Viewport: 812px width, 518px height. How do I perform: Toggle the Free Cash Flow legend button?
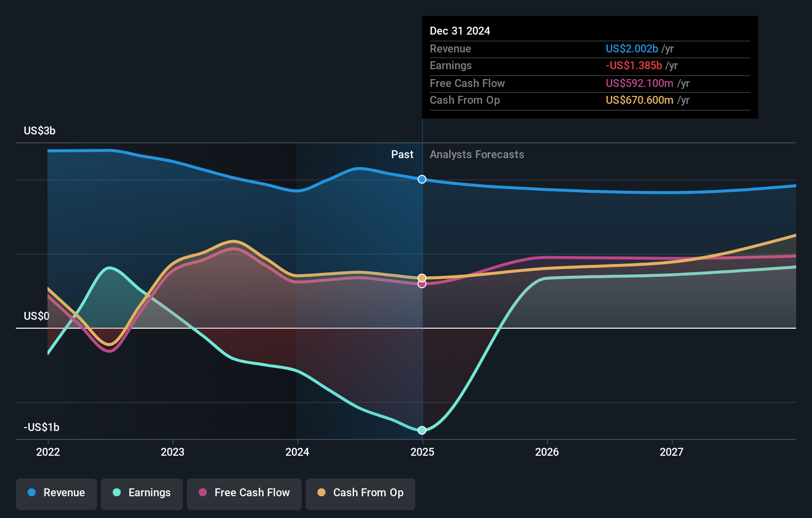pyautogui.click(x=244, y=494)
